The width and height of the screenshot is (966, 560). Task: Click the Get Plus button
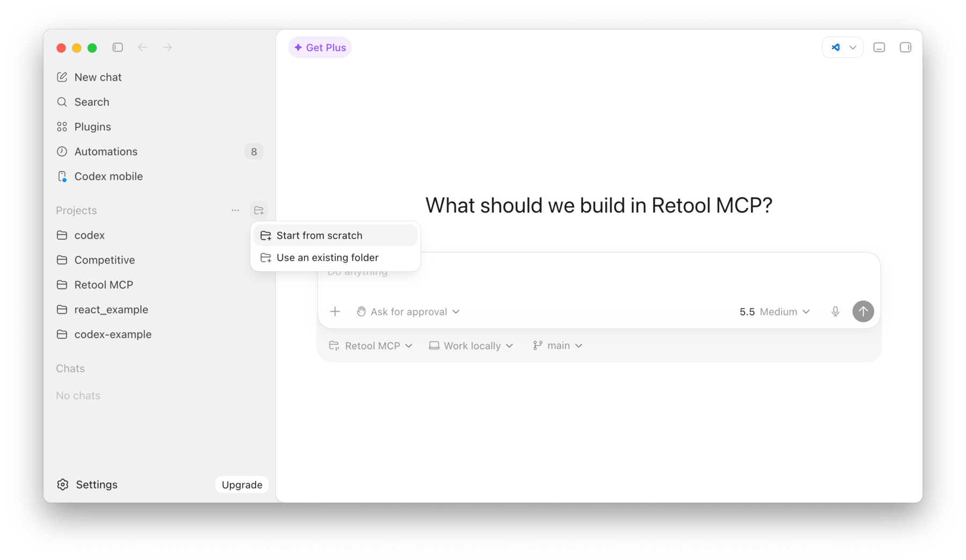pos(320,47)
